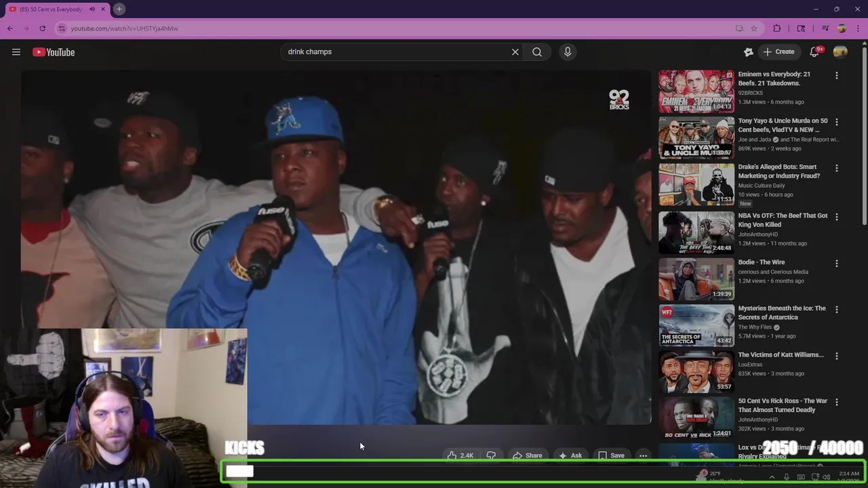Open Bodie - The Wire video
Image resolution: width=868 pixels, height=488 pixels.
click(761, 262)
